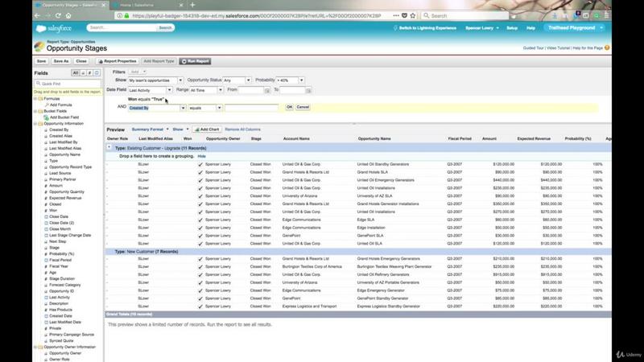Screen dimensions: 644x362
Task: Reload the page in the browser
Action: (x=58, y=15)
